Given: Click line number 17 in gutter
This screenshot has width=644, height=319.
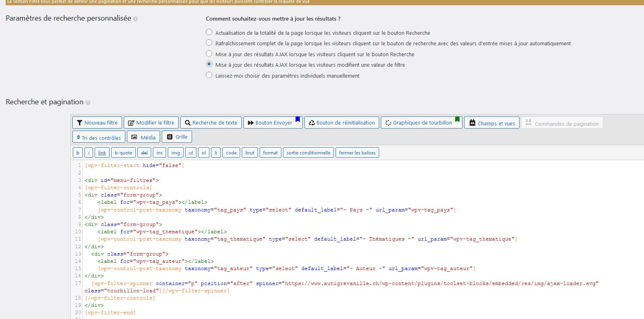Looking at the screenshot, I should 78,283.
